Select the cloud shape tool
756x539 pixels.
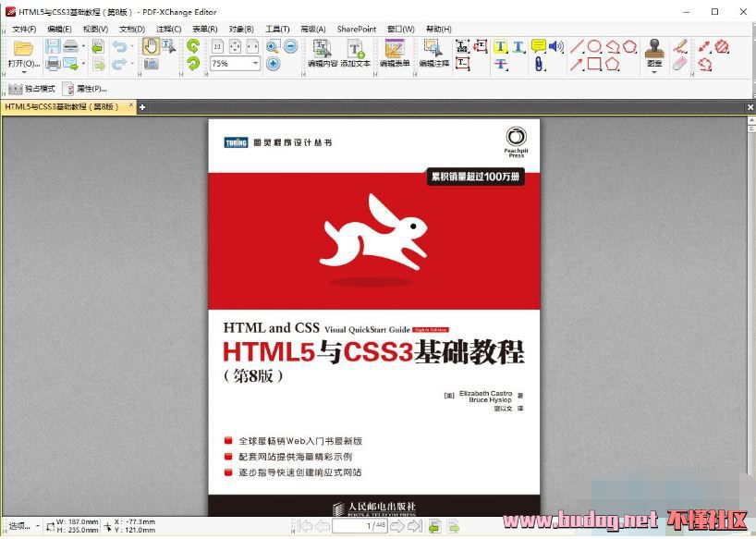point(629,46)
